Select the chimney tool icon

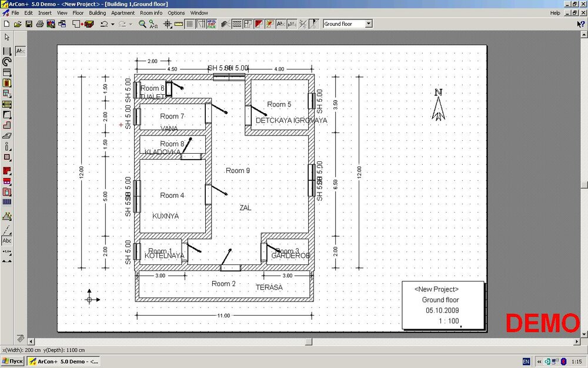(6, 157)
